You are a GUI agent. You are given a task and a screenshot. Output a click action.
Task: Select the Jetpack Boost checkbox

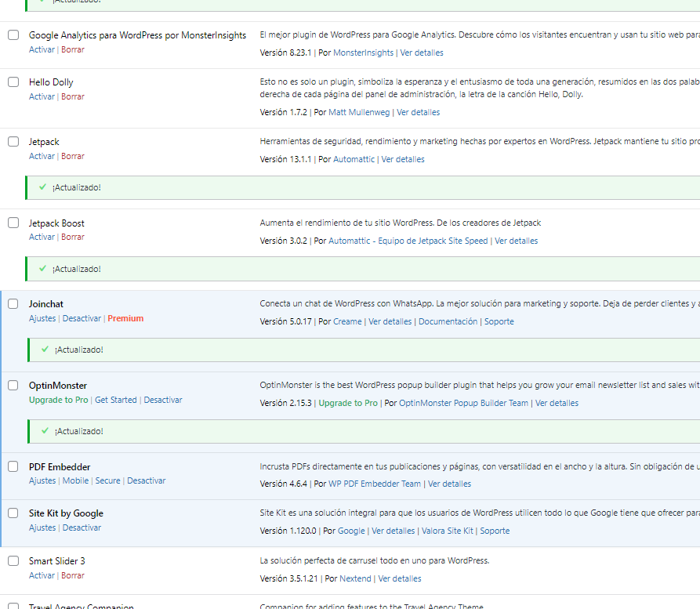click(13, 223)
